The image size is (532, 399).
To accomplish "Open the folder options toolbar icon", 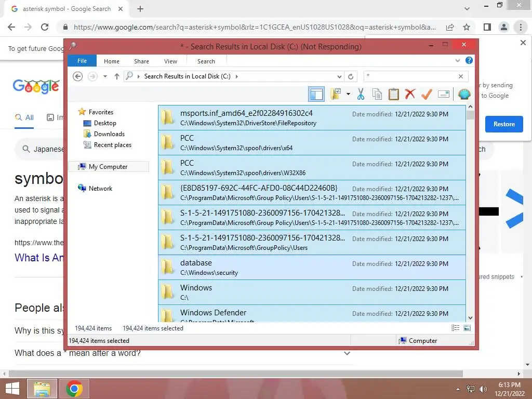I will point(336,94).
